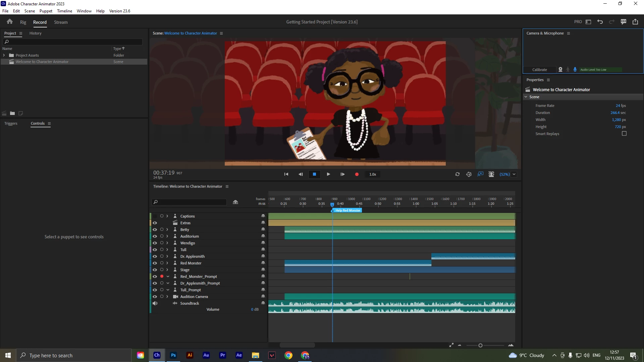644x362 pixels.
Task: Switch to the Rig workspace
Action: point(23,22)
